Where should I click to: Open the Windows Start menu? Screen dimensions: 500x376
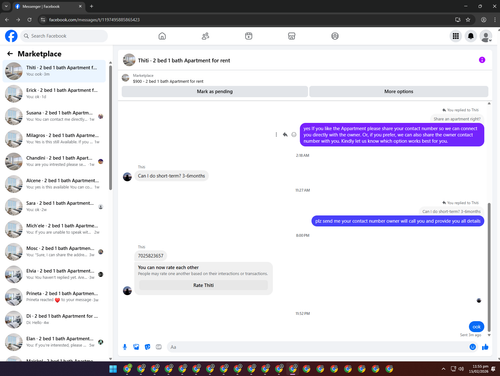coord(113,369)
